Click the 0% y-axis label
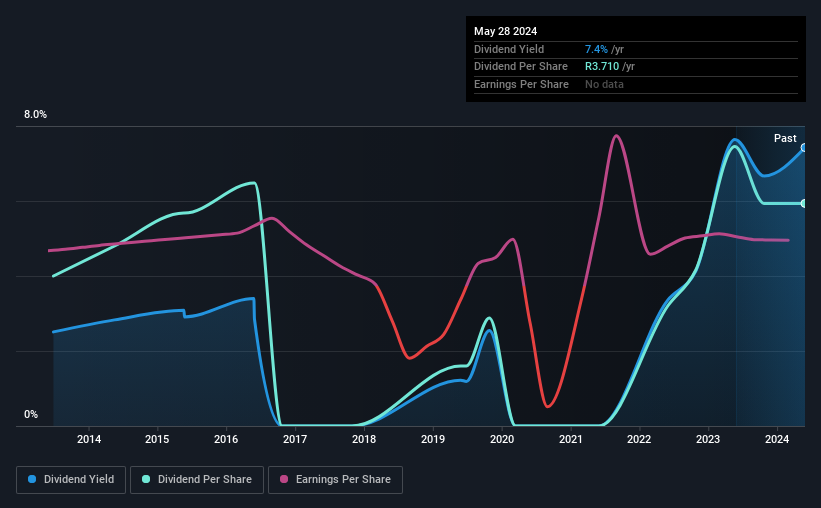 coord(31,414)
